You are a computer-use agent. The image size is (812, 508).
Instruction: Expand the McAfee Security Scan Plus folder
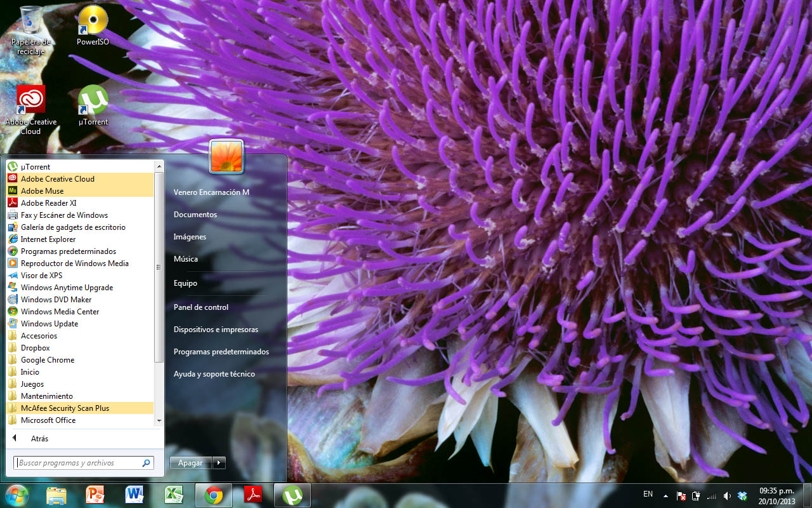(80, 408)
